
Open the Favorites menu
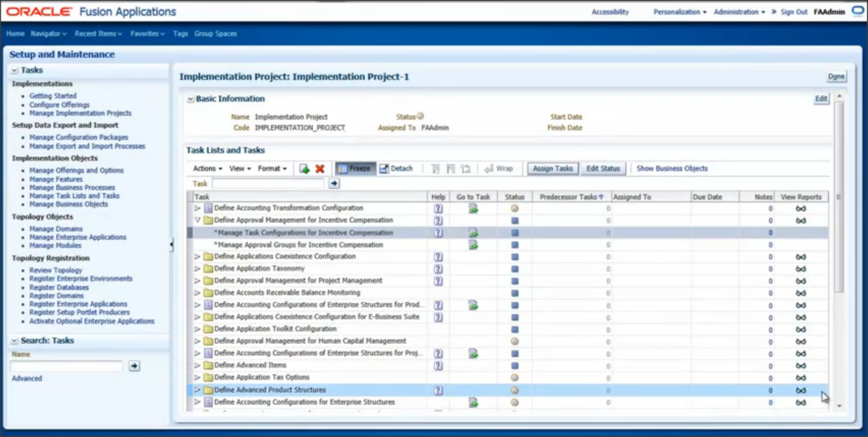click(148, 33)
